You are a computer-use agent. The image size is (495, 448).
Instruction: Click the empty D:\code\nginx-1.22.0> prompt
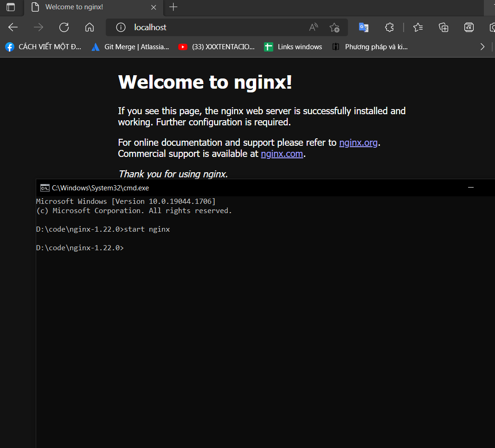pos(80,248)
